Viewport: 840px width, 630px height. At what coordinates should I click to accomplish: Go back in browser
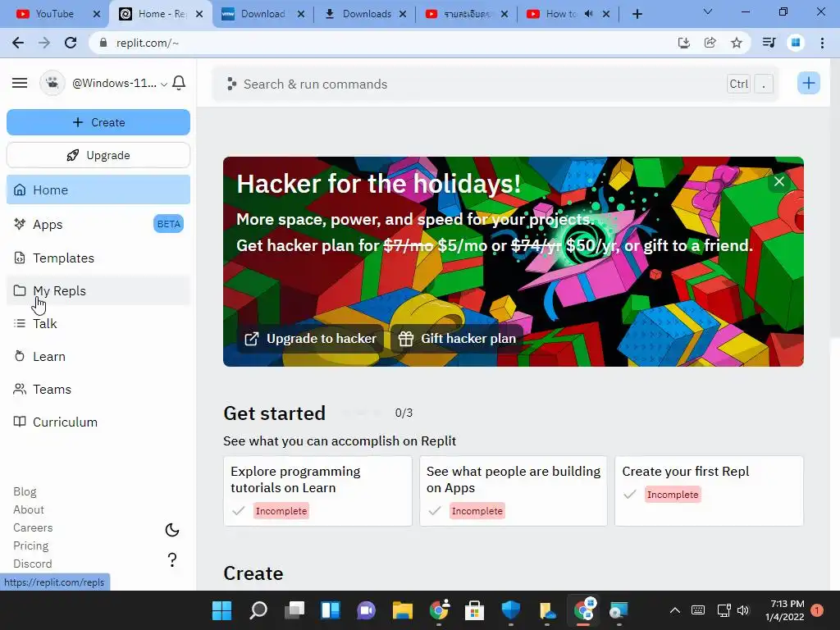tap(18, 43)
